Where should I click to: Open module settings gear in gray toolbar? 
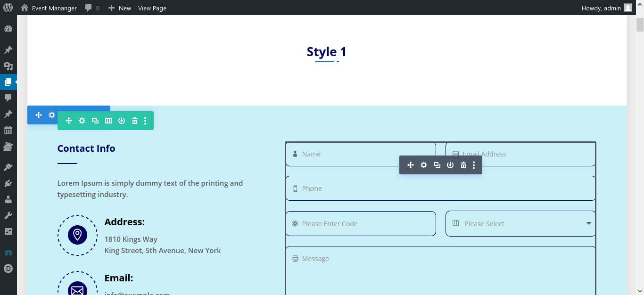click(424, 165)
